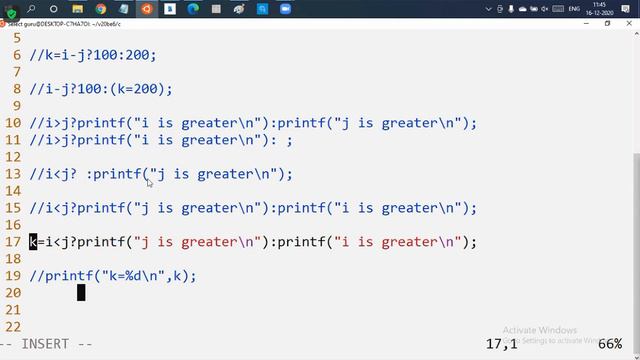Viewport: 640px width, 360px height.
Task: Switch the ENG input language indicator
Action: pyautogui.click(x=574, y=9)
